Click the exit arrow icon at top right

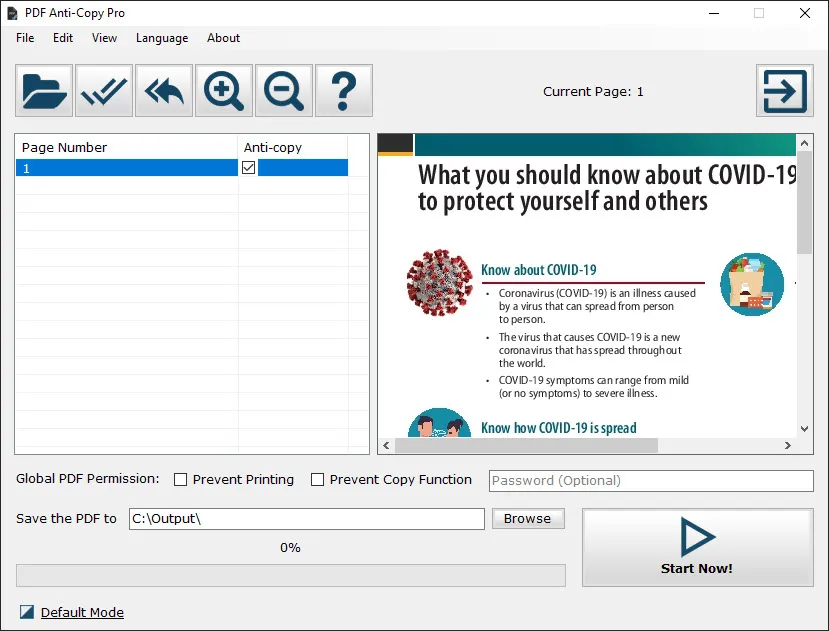[785, 90]
